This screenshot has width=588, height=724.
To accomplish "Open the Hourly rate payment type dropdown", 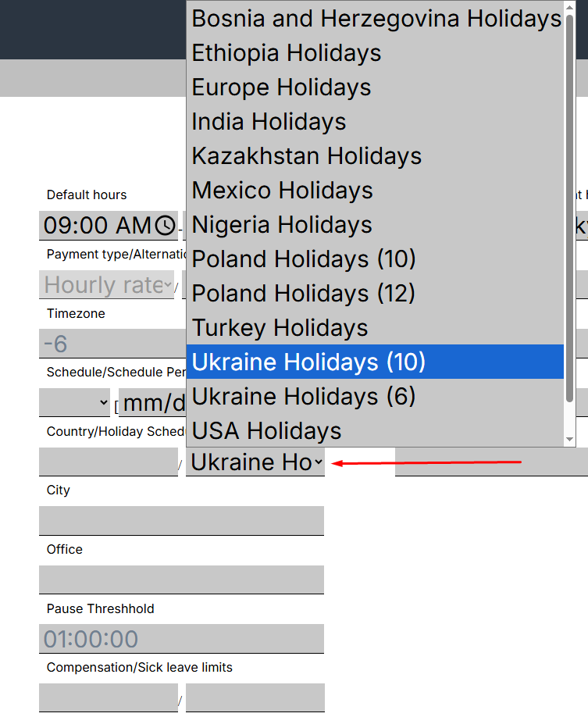I will pos(107,285).
